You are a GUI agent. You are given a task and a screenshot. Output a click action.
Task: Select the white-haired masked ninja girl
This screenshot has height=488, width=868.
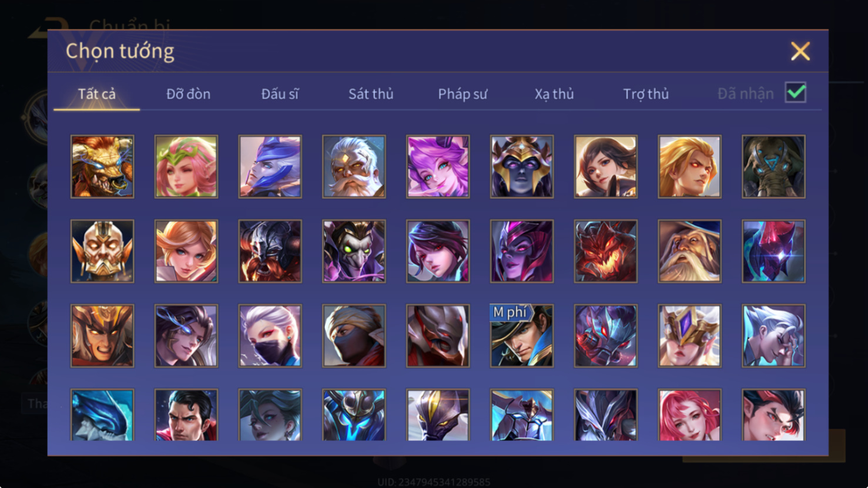(270, 336)
